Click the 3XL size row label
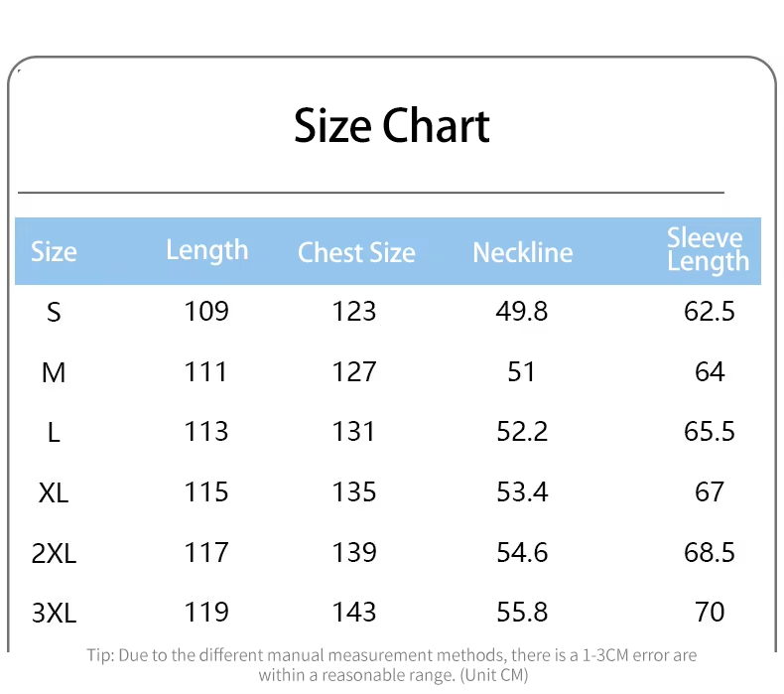The height and width of the screenshot is (694, 784). [54, 613]
